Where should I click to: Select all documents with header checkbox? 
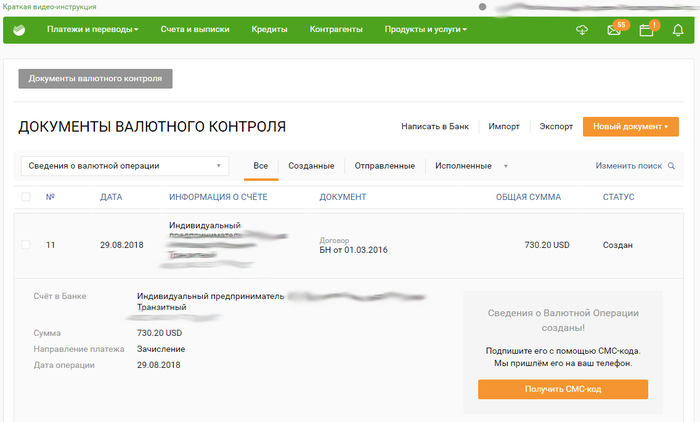point(26,197)
